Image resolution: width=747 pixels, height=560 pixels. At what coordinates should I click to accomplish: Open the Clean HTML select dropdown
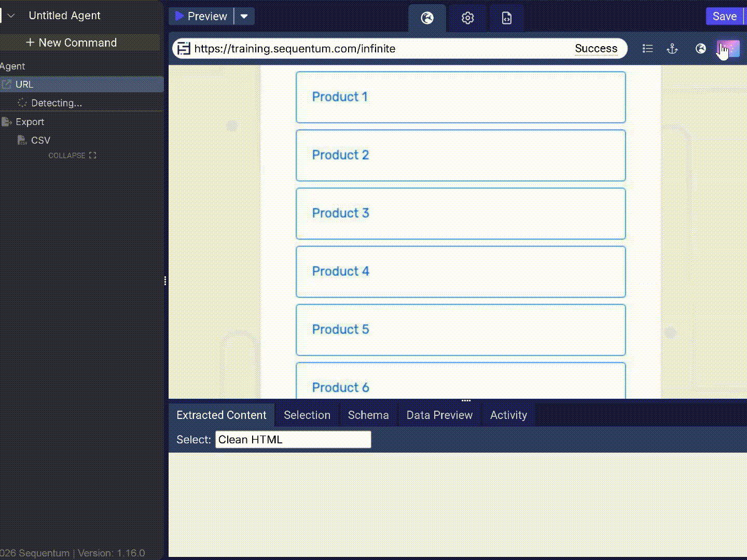coord(293,439)
